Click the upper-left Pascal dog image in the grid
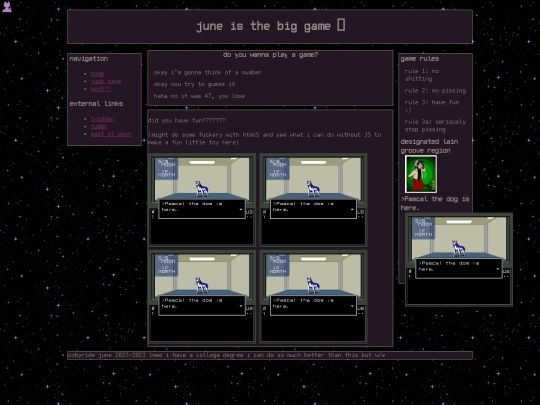 pos(202,200)
